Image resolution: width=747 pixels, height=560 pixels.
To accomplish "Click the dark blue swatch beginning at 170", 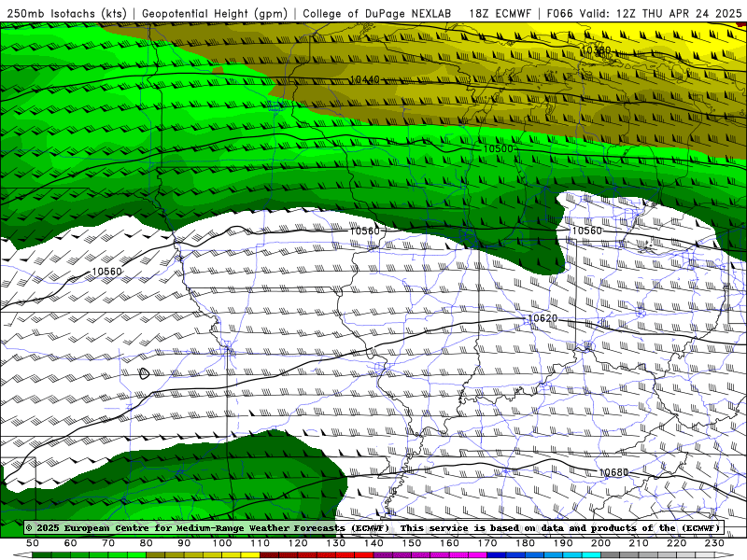I will (x=497, y=555).
